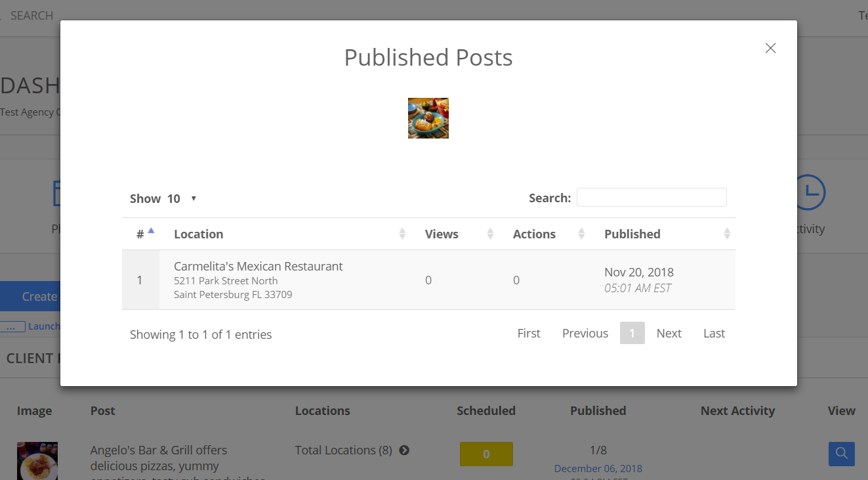Go to Previous page of entries
This screenshot has height=480, width=868.
pyautogui.click(x=585, y=333)
